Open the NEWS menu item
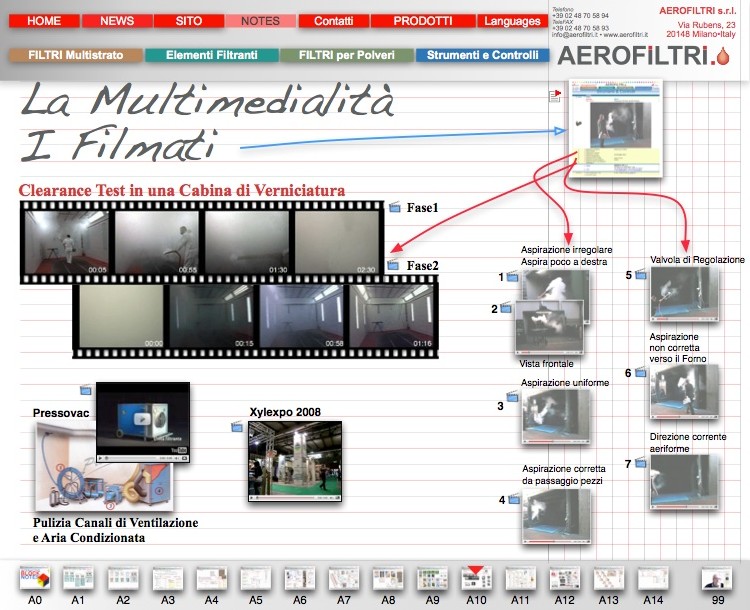Screen dimensions: 750x610 (117, 21)
